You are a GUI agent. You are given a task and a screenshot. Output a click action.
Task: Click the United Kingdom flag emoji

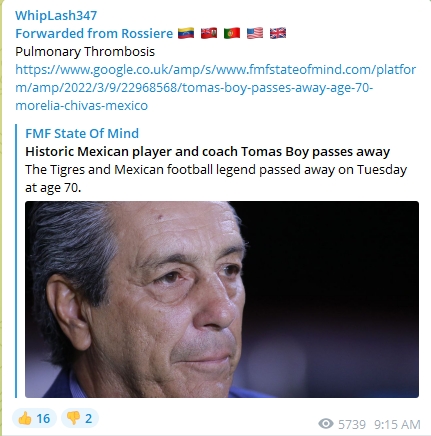278,33
